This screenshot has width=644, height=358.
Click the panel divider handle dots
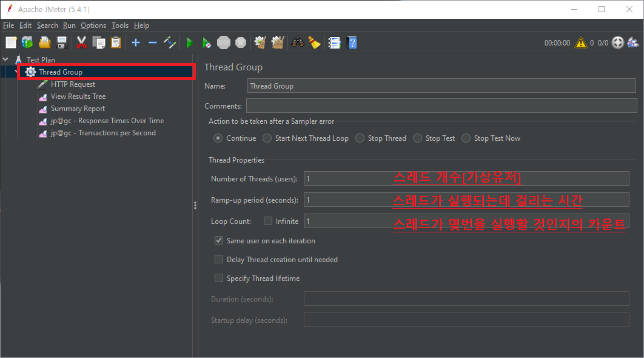[x=195, y=206]
